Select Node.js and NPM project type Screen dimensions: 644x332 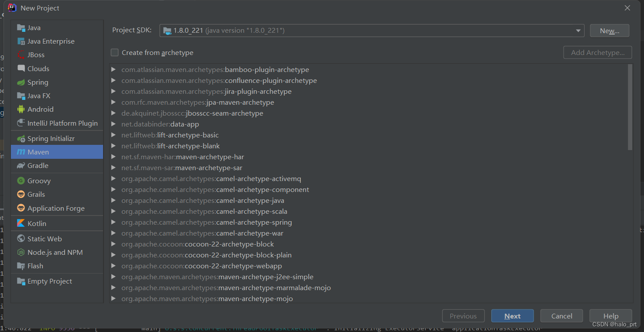(57, 253)
